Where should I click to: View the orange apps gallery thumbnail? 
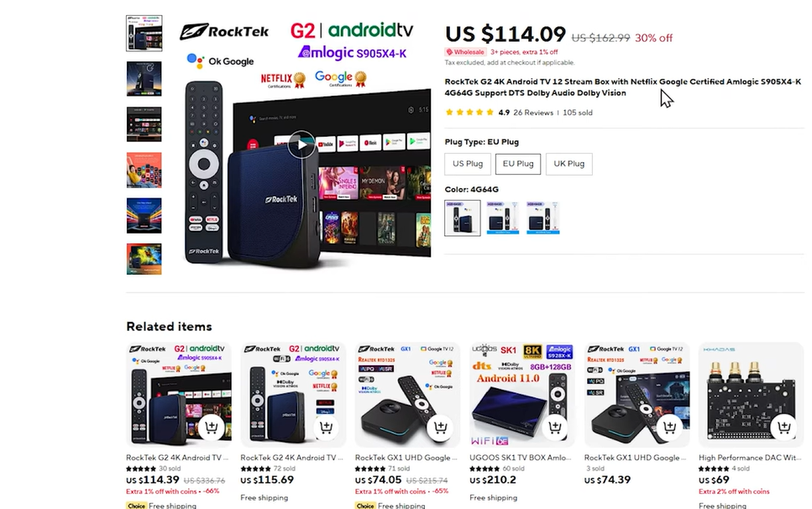pyautogui.click(x=144, y=170)
